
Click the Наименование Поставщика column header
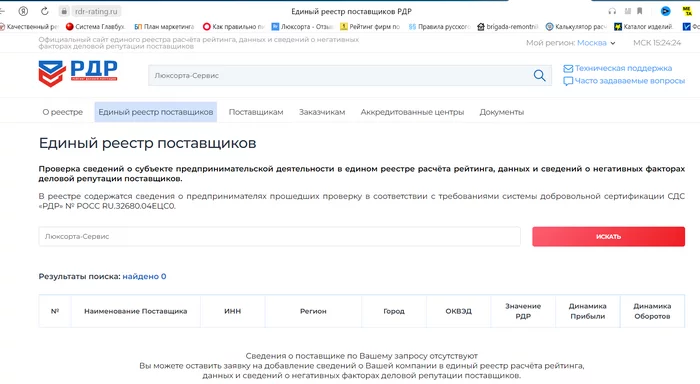[x=136, y=311]
